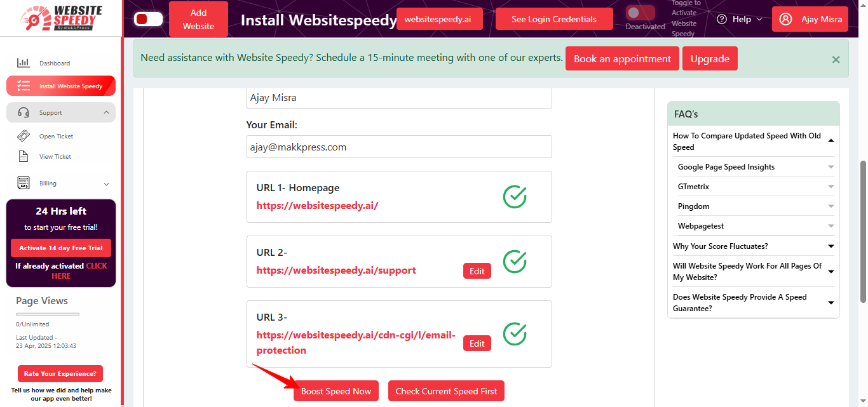Expand the GTmetrix FAQ item
Viewport: 868px width, 407px height.
(756, 187)
